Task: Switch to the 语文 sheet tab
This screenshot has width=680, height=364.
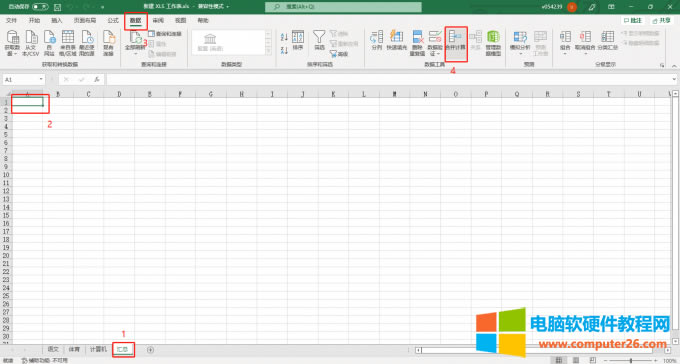Action: point(53,349)
